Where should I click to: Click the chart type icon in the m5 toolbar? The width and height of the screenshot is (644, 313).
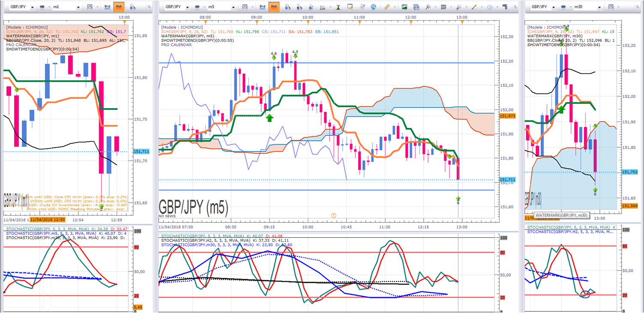pos(244,7)
